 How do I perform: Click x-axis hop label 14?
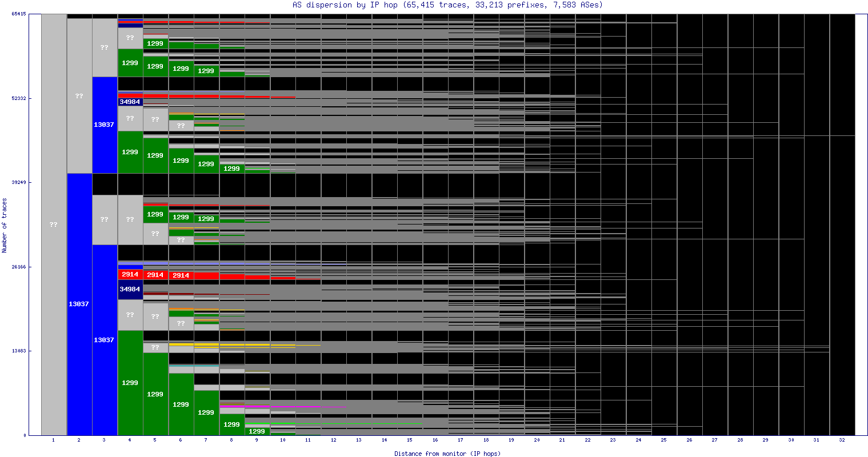384,440
